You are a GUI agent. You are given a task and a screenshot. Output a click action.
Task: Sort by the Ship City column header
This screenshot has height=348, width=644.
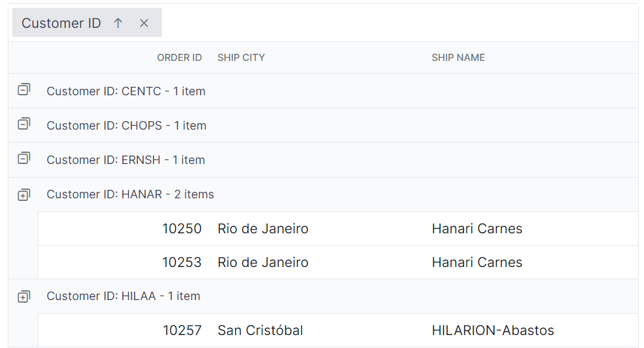(x=241, y=58)
